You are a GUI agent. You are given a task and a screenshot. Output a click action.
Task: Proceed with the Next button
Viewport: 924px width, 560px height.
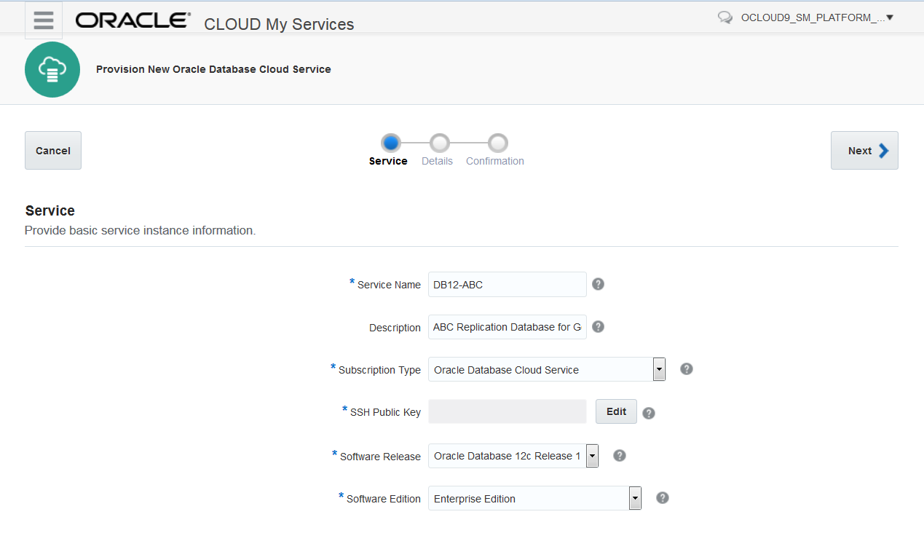point(864,151)
